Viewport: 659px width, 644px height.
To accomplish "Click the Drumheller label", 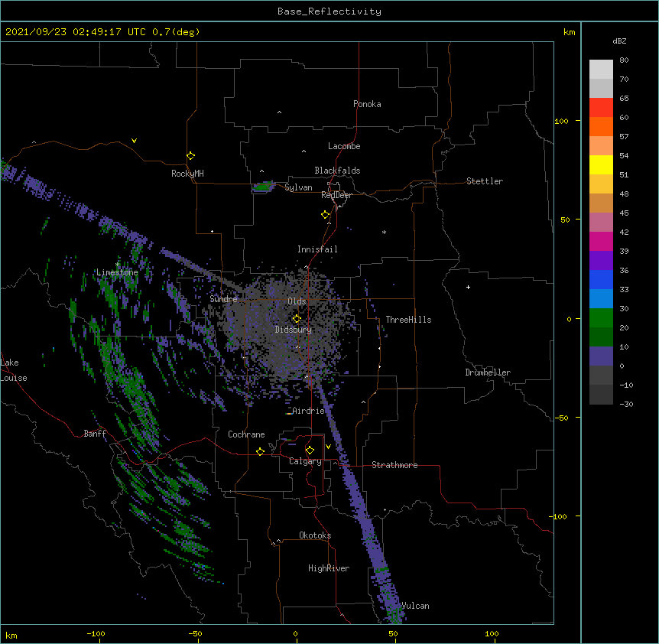I will pos(488,372).
